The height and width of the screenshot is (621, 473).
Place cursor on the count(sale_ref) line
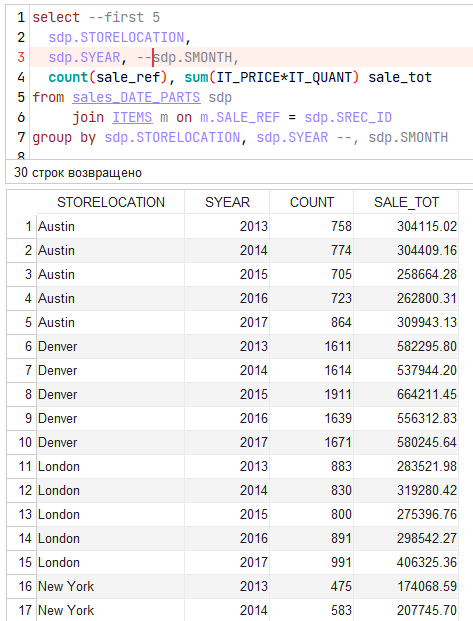pos(240,77)
